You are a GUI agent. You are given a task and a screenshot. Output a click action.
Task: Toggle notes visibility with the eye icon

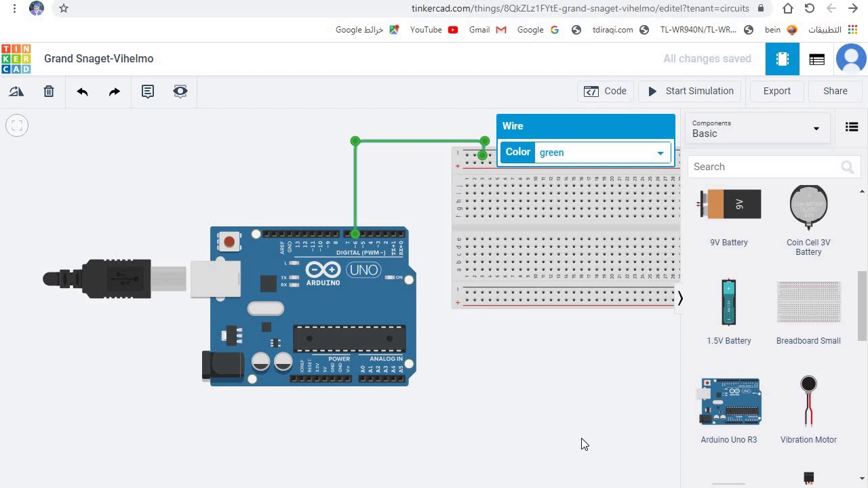(180, 91)
